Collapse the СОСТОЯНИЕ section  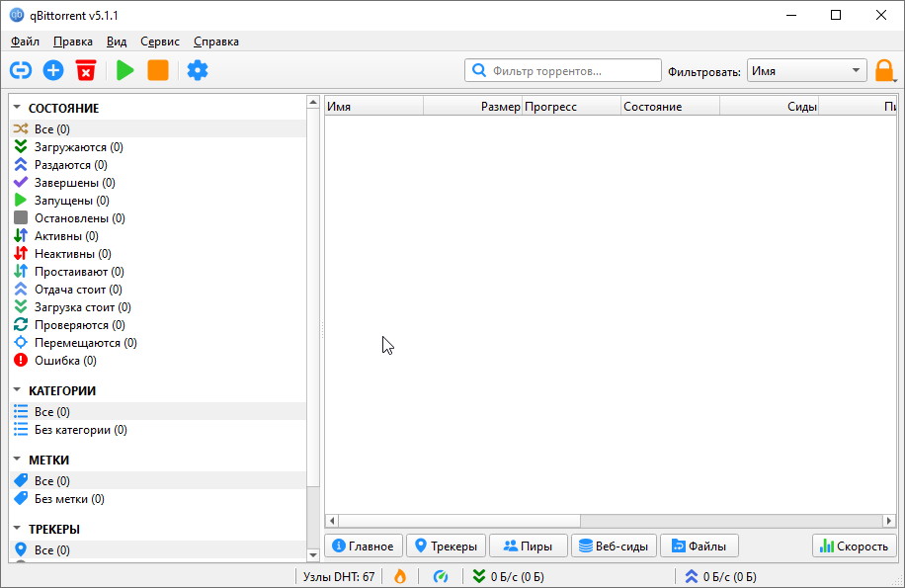coord(17,108)
